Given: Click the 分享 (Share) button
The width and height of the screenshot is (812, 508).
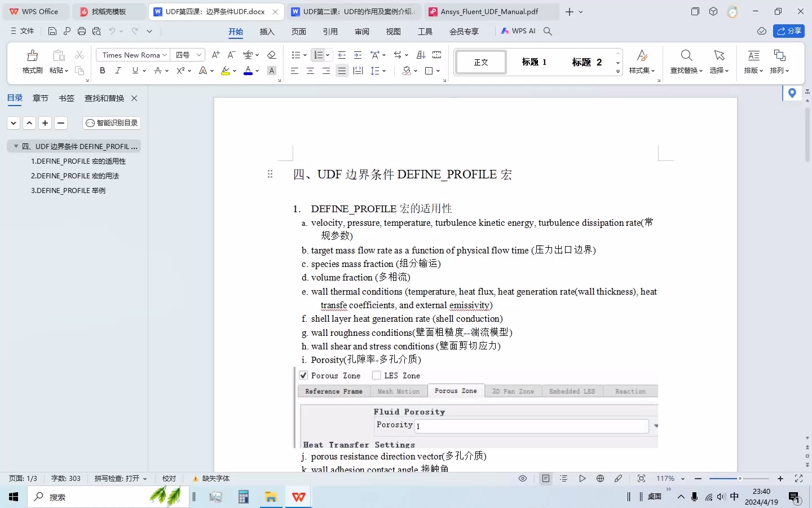Looking at the screenshot, I should coord(789,31).
